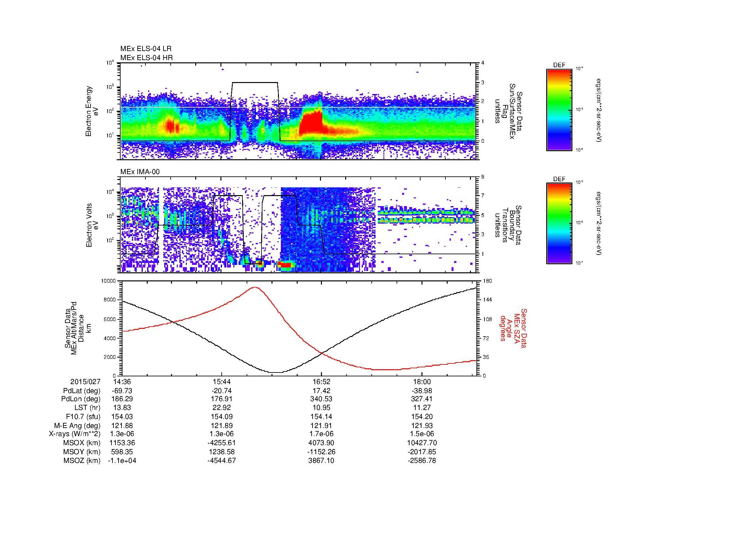Click the LST value 13.83

(x=122, y=408)
